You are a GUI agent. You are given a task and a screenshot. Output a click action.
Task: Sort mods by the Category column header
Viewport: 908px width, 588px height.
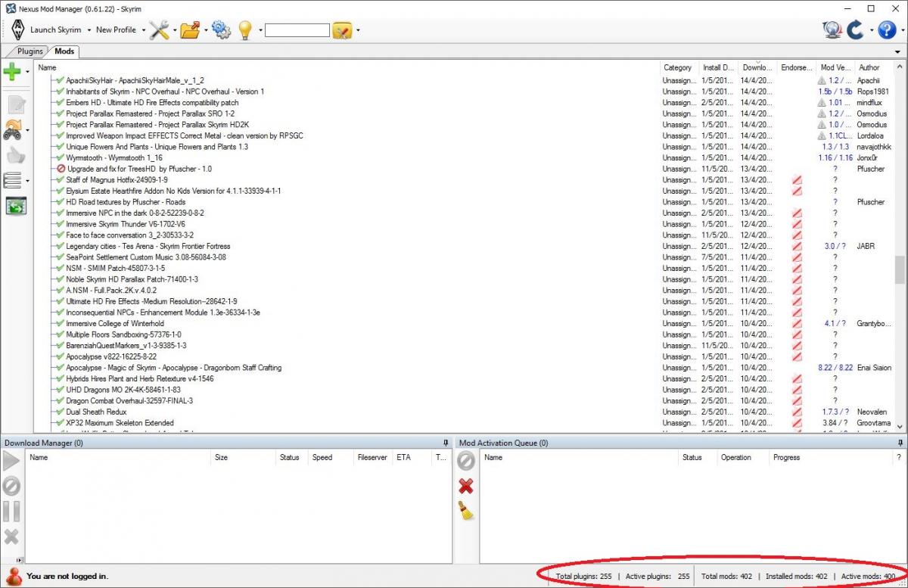click(679, 67)
